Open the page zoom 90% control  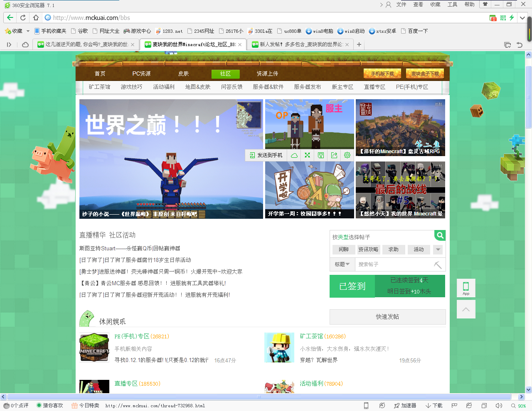(519, 406)
